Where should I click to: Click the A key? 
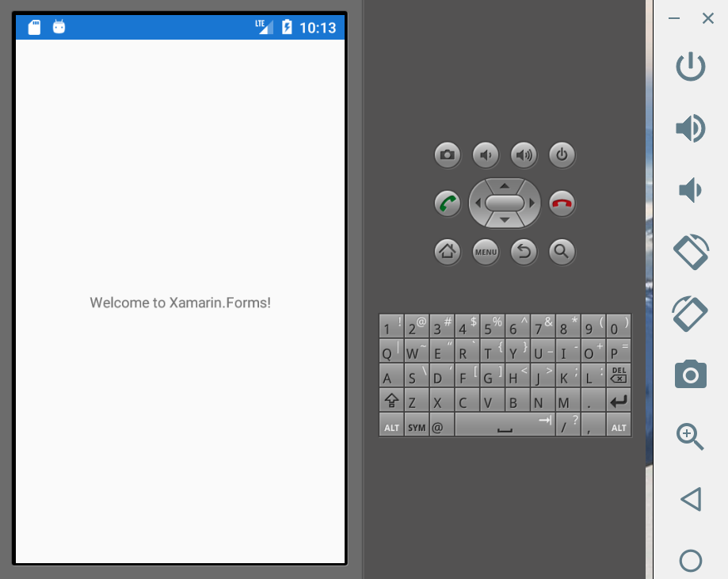(x=391, y=375)
